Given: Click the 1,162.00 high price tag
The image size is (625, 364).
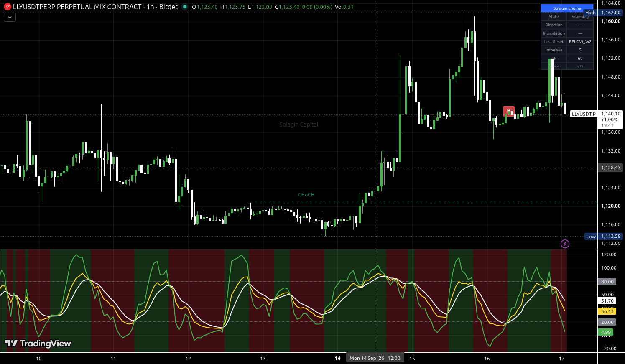Looking at the screenshot, I should [611, 13].
